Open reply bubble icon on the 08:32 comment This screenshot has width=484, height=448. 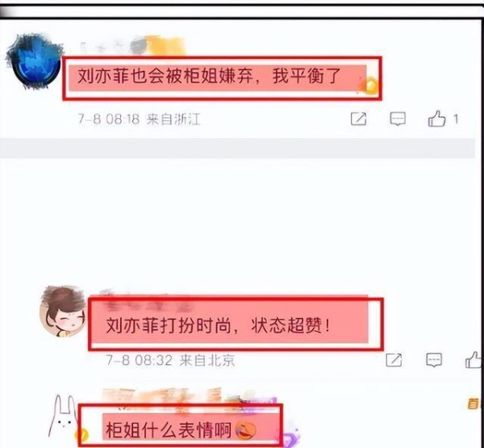click(x=434, y=360)
